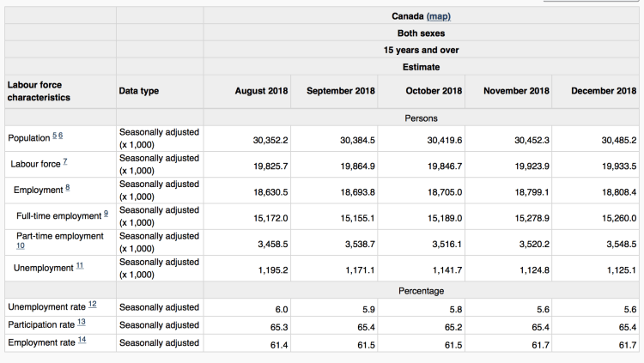This screenshot has height=363, width=644.
Task: Select the November 2018 column header
Action: (x=516, y=91)
